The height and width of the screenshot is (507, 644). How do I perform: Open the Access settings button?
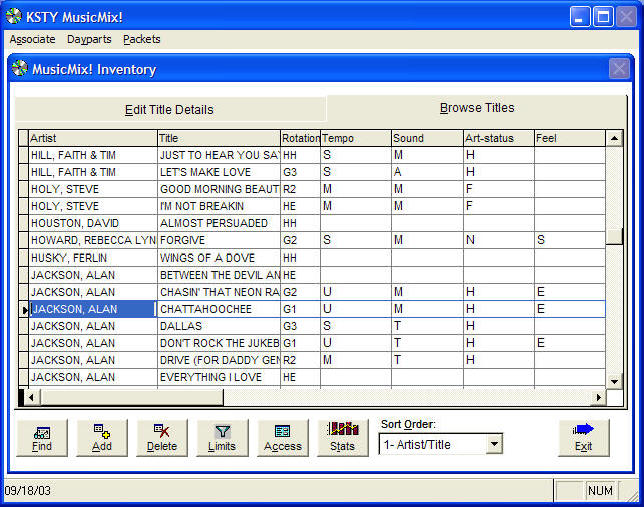click(x=283, y=438)
